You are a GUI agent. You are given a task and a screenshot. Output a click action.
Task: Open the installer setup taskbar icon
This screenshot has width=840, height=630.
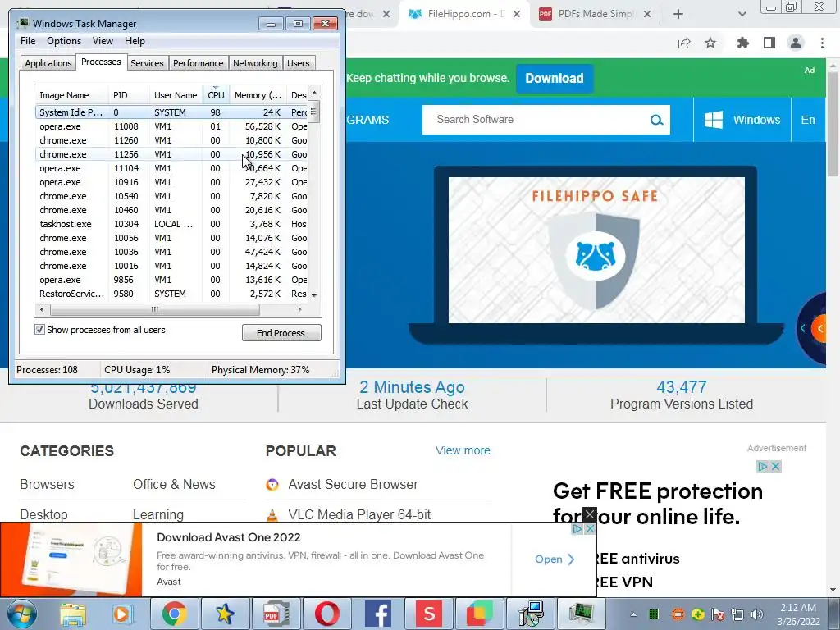pyautogui.click(x=531, y=614)
